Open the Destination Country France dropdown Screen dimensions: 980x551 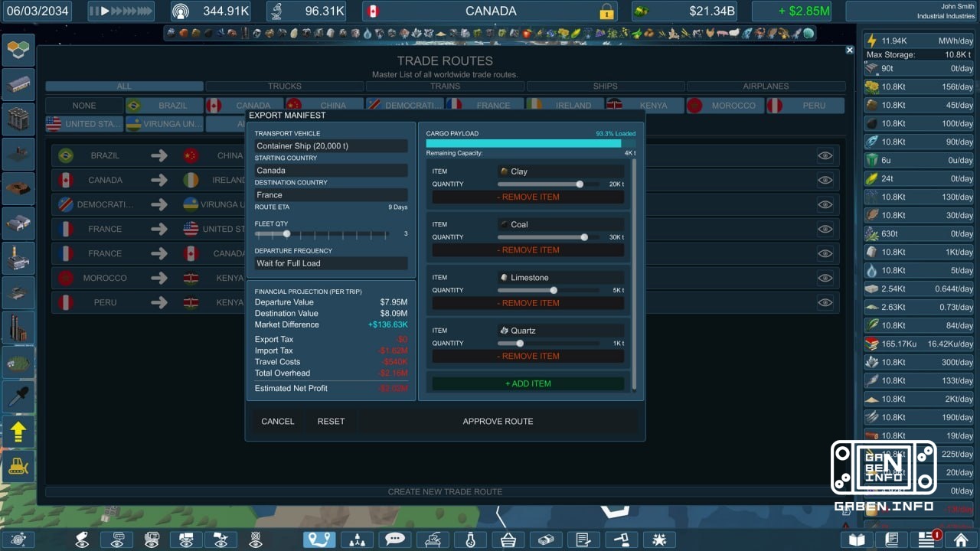[331, 194]
